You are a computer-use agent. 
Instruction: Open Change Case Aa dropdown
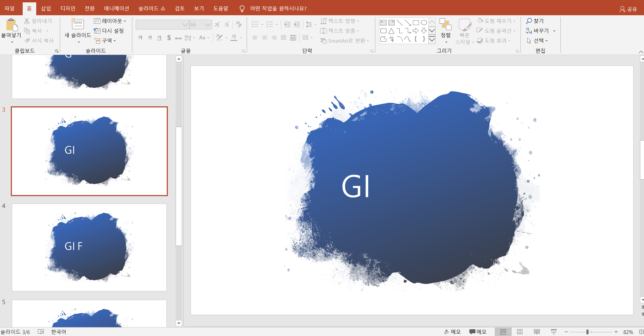click(x=204, y=38)
